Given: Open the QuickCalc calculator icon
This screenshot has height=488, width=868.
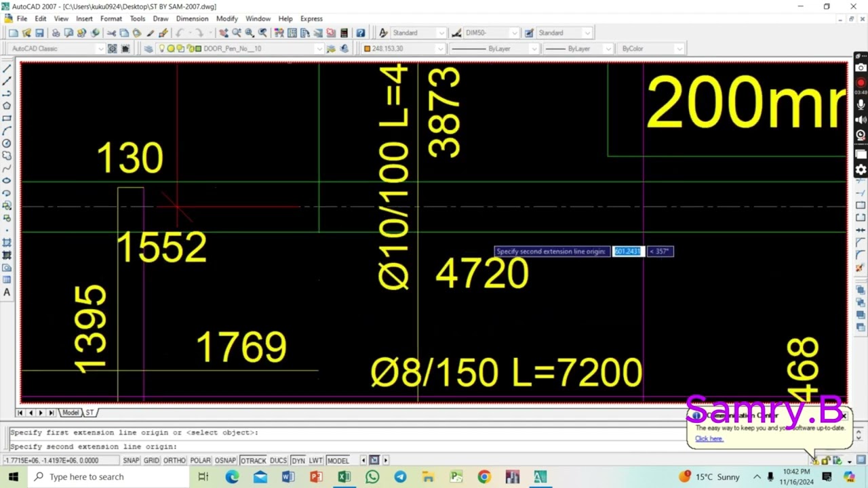Looking at the screenshot, I should tap(344, 33).
